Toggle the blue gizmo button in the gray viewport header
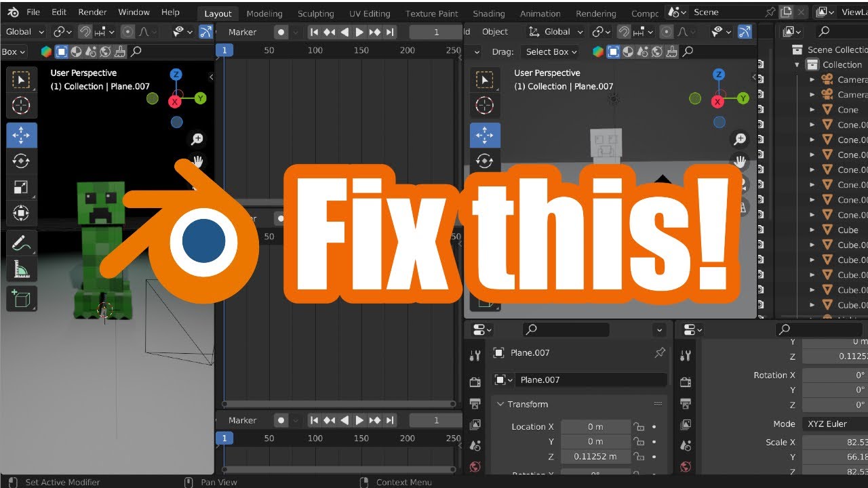The width and height of the screenshot is (868, 488). coord(745,32)
